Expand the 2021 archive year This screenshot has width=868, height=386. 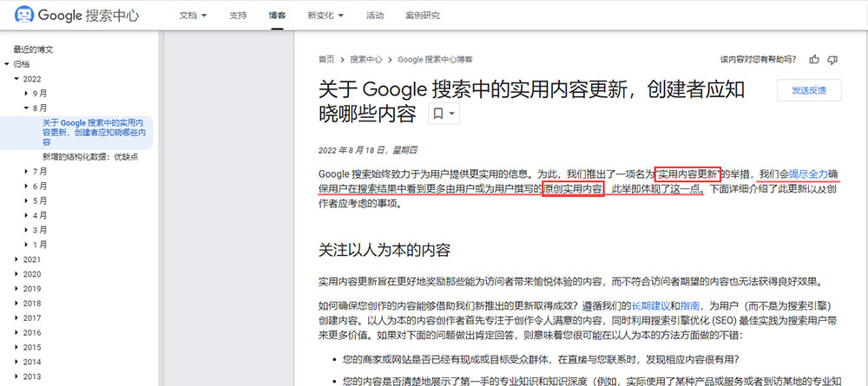16,259
